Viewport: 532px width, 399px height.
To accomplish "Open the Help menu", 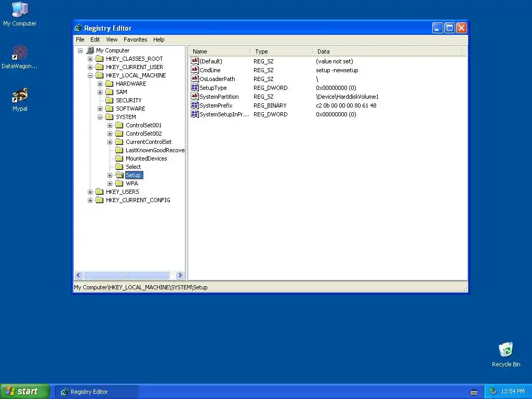I will tap(159, 39).
